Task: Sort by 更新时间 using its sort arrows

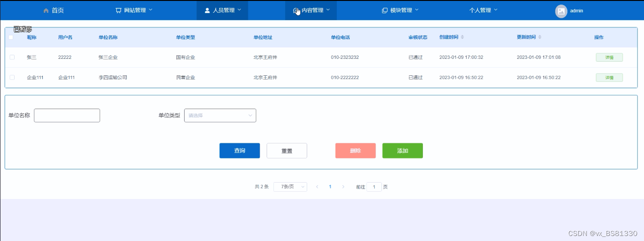Action: click(540, 37)
